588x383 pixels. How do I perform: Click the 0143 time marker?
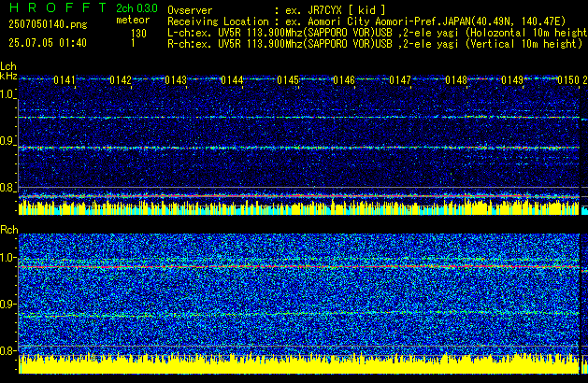pyautogui.click(x=176, y=80)
